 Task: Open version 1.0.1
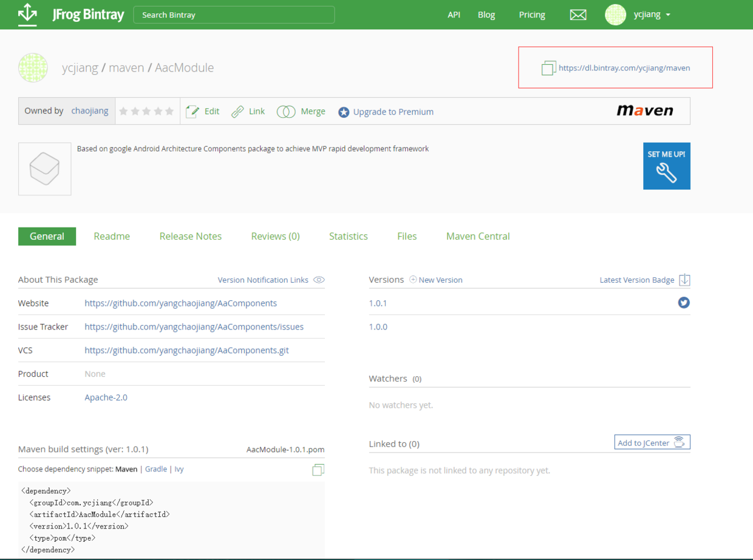(x=378, y=303)
